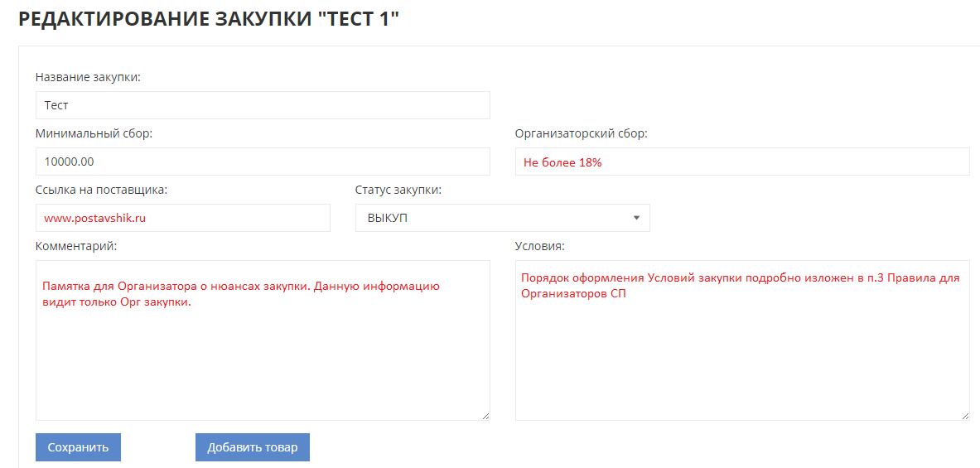This screenshot has height=468, width=980.
Task: Click the 'Название закупки:' label
Action: pos(88,77)
